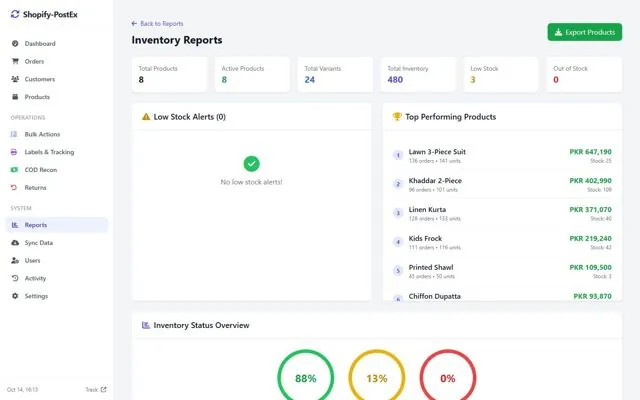
Task: Click the Printed Shawl product name
Action: click(431, 267)
